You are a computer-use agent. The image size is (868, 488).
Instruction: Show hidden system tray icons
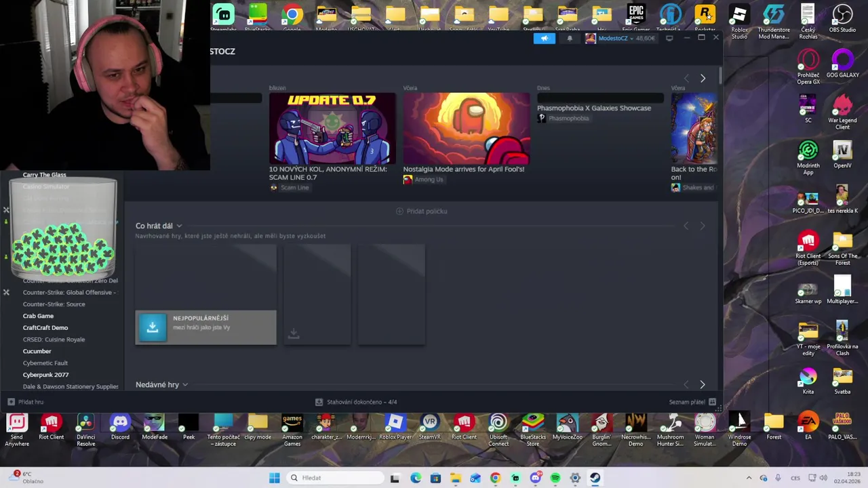click(x=749, y=478)
